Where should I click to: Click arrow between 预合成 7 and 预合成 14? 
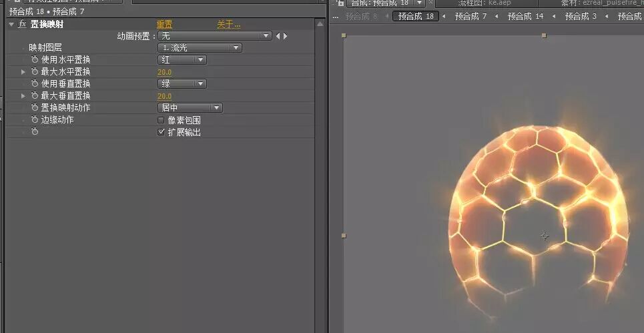coord(497,17)
